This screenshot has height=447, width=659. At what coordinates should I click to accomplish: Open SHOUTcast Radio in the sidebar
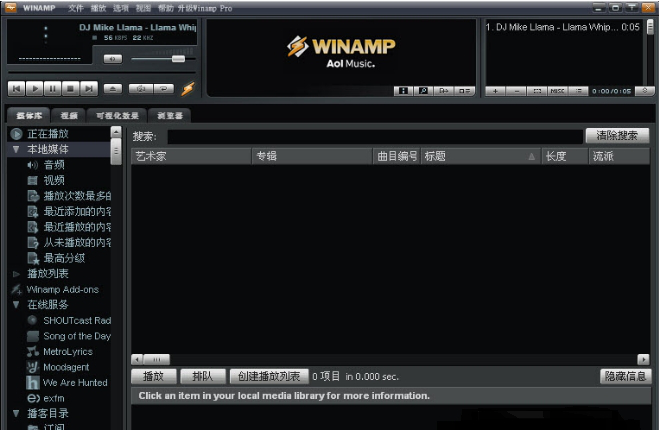(77, 321)
